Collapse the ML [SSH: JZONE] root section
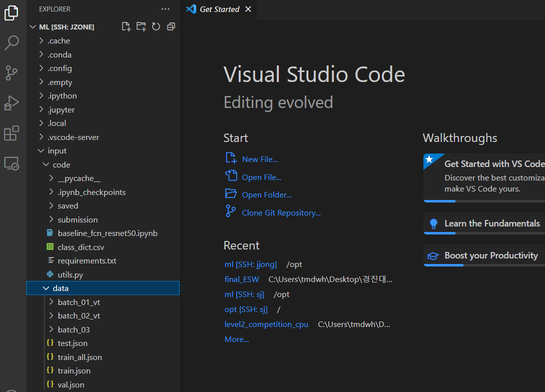Image resolution: width=545 pixels, height=392 pixels. click(33, 26)
